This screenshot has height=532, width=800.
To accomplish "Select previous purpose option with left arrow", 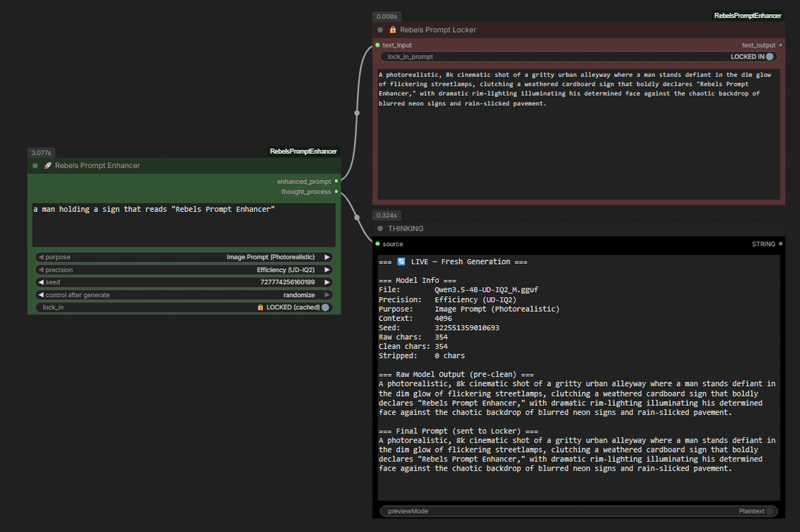I will pos(41,257).
